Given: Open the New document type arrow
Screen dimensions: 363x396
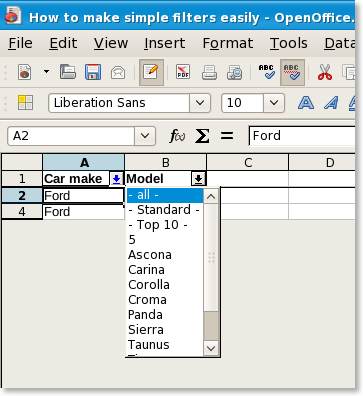Looking at the screenshot, I should pyautogui.click(x=46, y=72).
